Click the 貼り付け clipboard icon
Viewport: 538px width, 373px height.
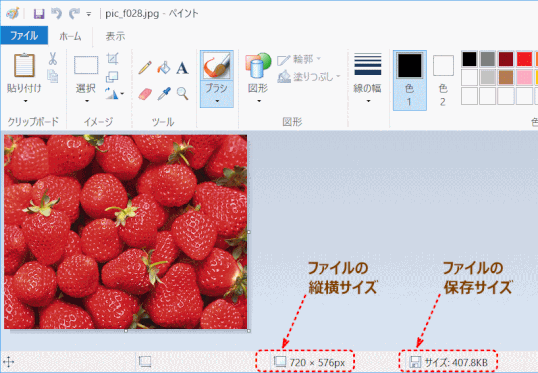[x=24, y=65]
